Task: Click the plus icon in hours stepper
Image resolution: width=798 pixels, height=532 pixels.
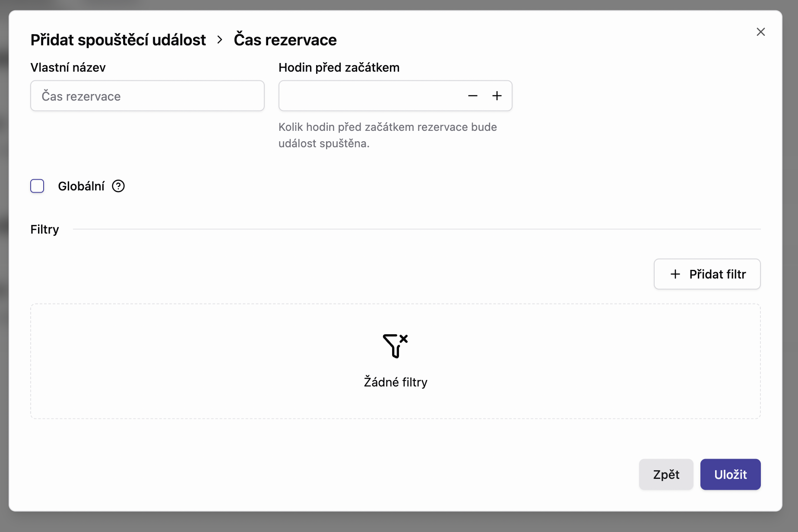Action: [x=497, y=96]
